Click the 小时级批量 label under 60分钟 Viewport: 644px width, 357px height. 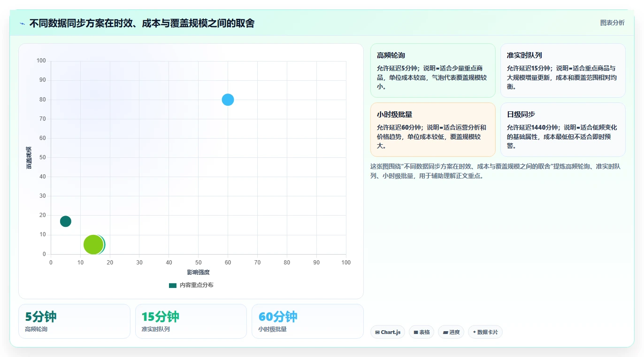272,329
